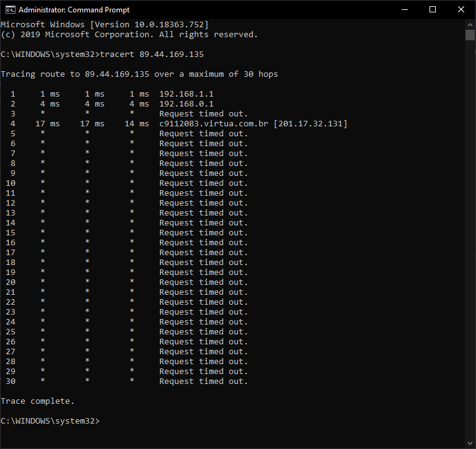The height and width of the screenshot is (449, 476).
Task: Click 'Request timed out.' on hop 15
Action: [x=203, y=233]
